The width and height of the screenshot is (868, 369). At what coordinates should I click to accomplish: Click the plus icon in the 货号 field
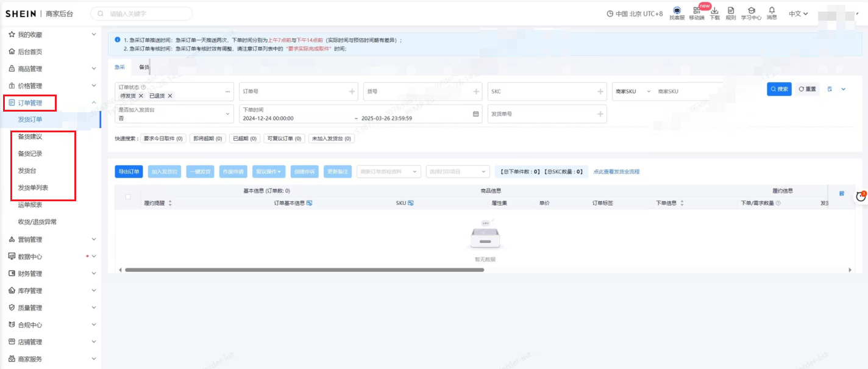click(x=477, y=91)
